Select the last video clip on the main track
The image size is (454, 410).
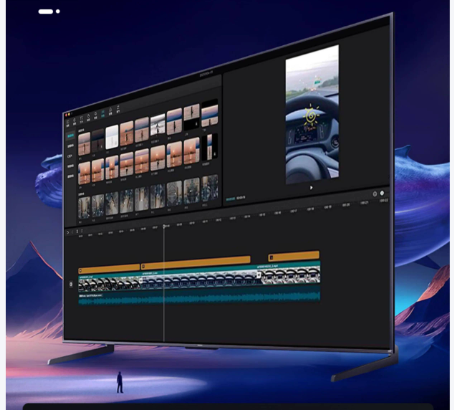coord(290,275)
